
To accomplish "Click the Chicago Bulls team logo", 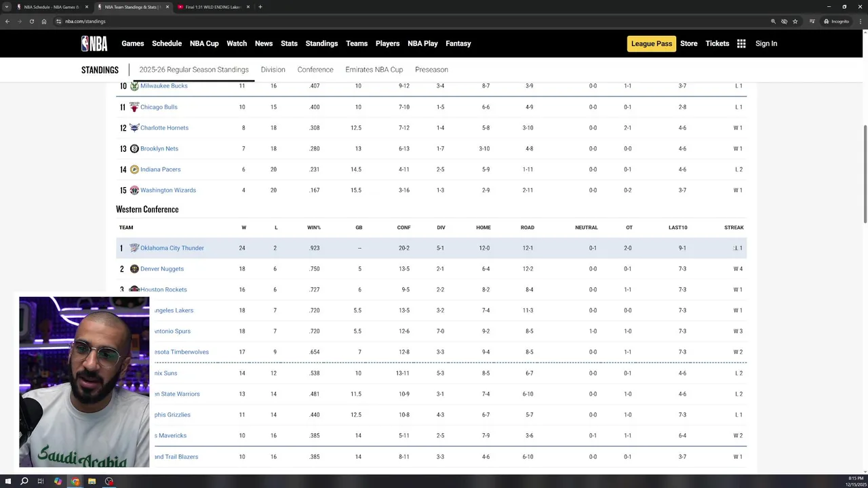I will pos(134,107).
